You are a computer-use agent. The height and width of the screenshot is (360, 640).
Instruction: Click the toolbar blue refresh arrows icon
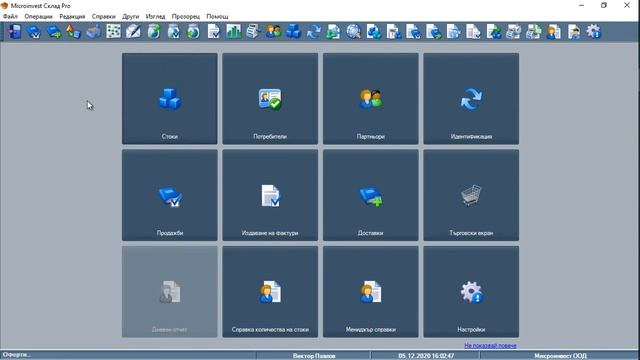313,31
